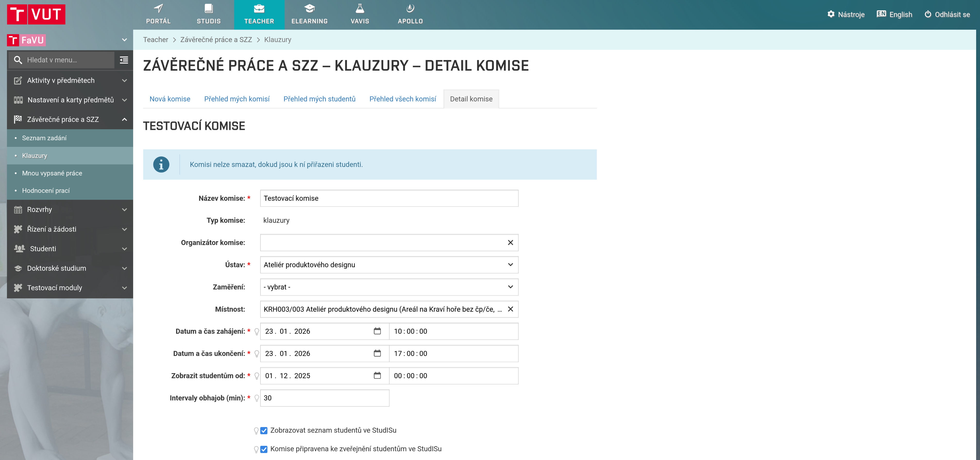
Task: Click the Nastavení a karty předmětů icon
Action: [18, 100]
